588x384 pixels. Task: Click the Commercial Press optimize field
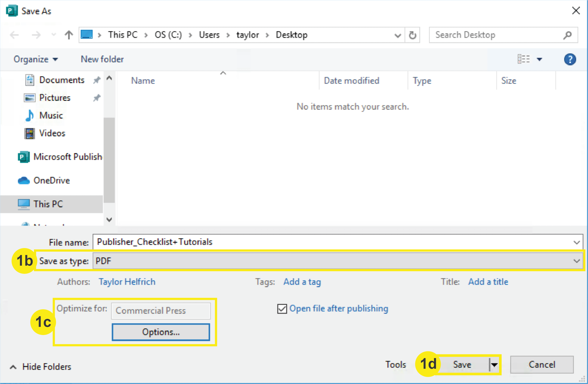pyautogui.click(x=161, y=311)
